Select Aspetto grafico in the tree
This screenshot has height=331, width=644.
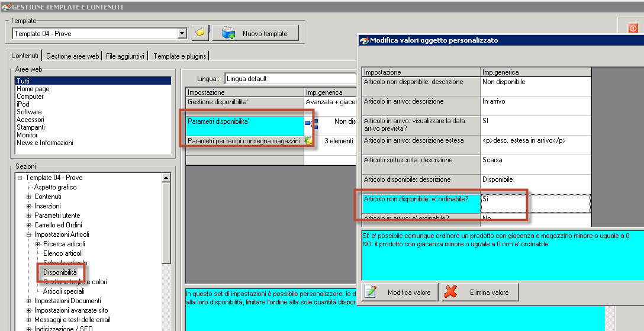pyautogui.click(x=55, y=187)
